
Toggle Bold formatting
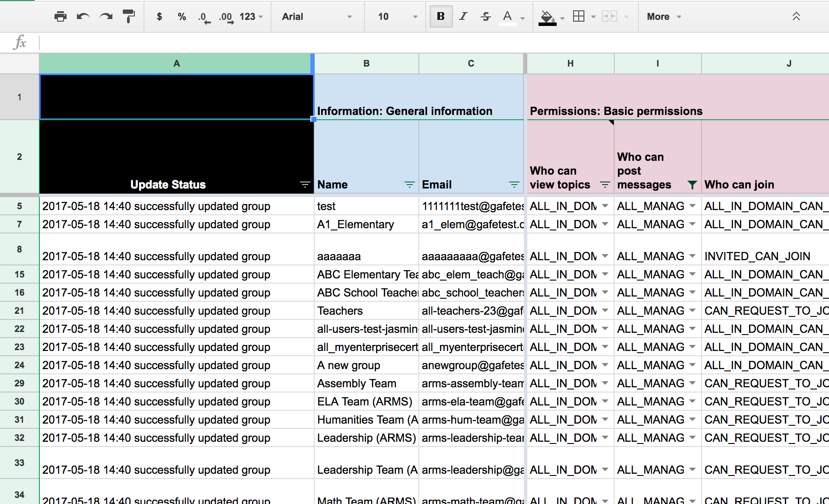[x=441, y=17]
